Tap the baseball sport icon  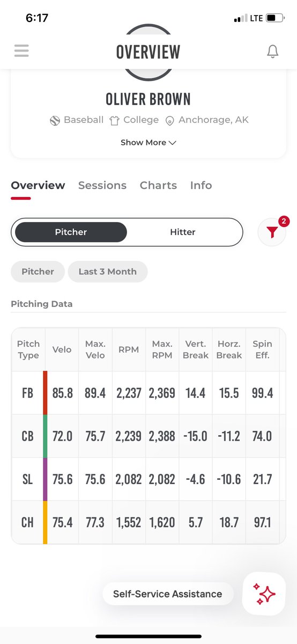[55, 120]
